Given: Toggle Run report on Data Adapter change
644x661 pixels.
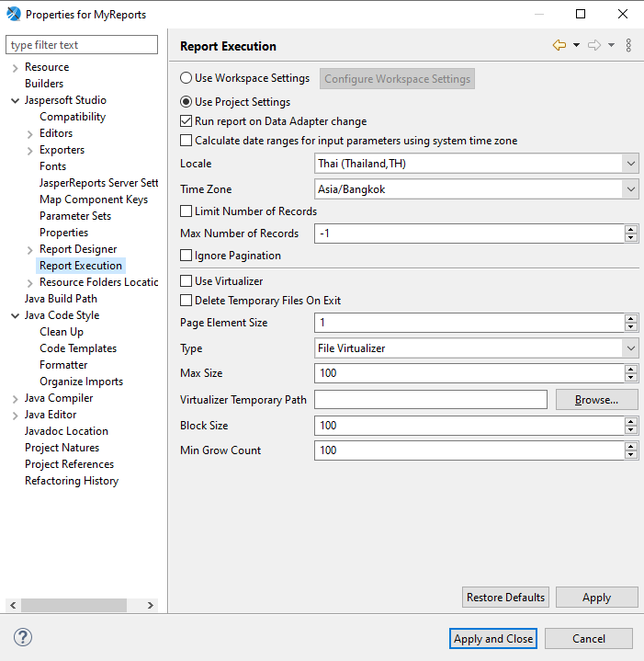Looking at the screenshot, I should click(186, 121).
